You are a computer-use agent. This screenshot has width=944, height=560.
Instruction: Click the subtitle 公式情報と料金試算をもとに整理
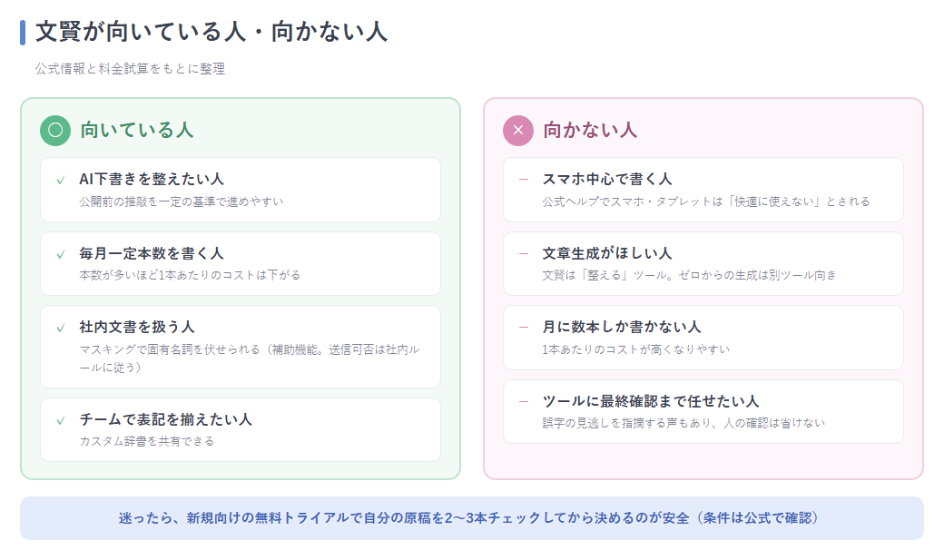tap(130, 69)
